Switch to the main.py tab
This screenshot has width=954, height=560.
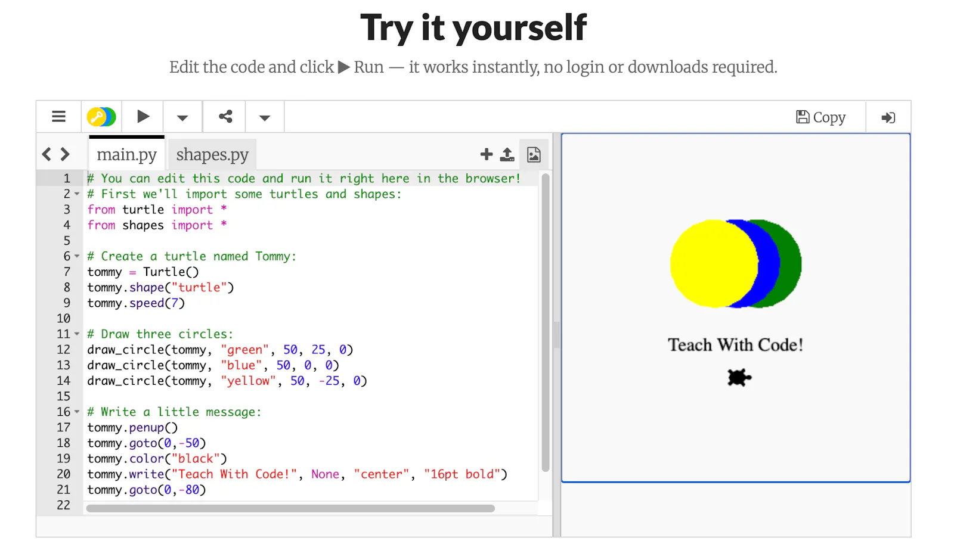point(126,154)
